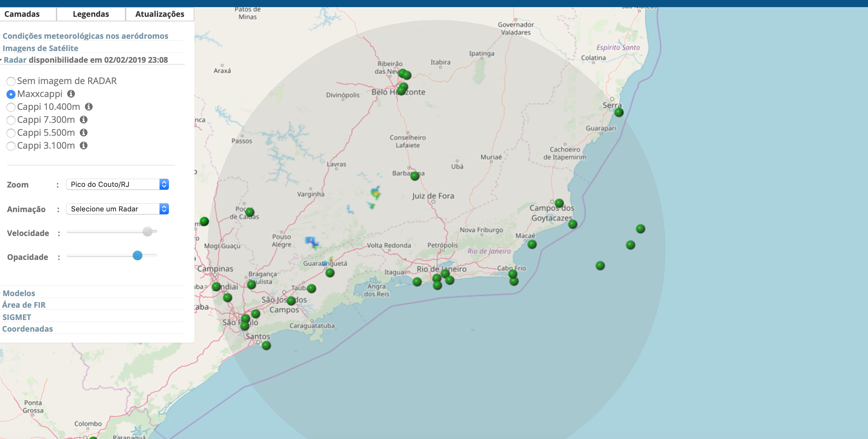The height and width of the screenshot is (439, 868).
Task: Open the Maxxcappi info icon
Action: 71,93
